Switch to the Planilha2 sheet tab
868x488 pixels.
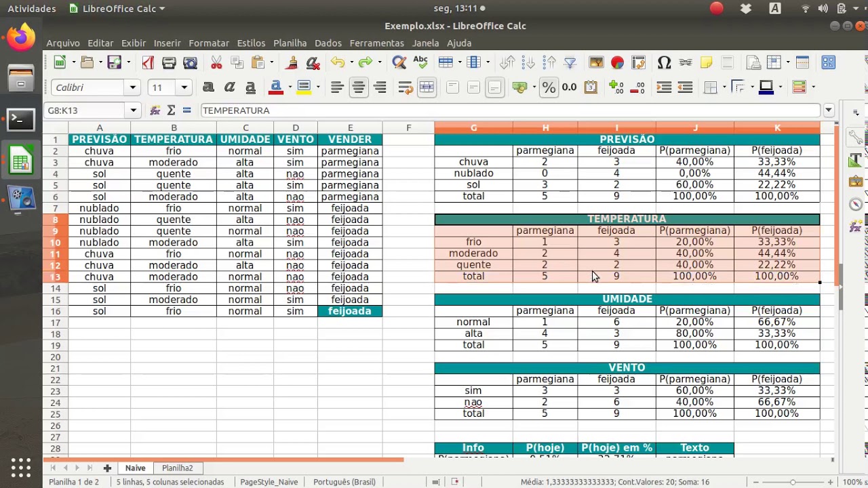pyautogui.click(x=177, y=468)
